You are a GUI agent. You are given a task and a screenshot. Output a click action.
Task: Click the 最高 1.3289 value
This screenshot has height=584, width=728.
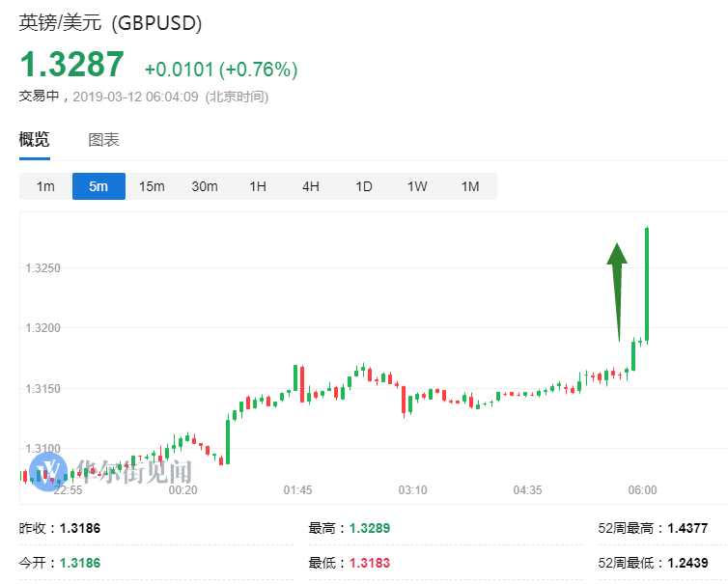371,529
